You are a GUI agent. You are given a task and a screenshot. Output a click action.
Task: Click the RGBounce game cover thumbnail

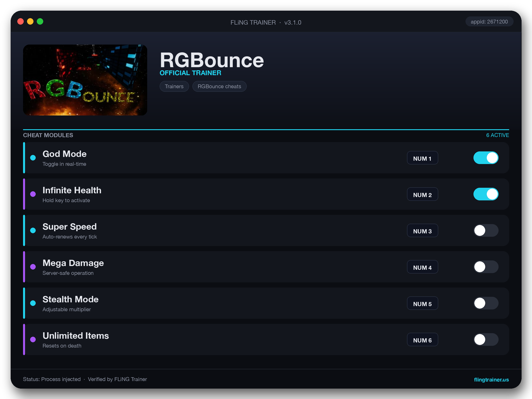pyautogui.click(x=85, y=80)
